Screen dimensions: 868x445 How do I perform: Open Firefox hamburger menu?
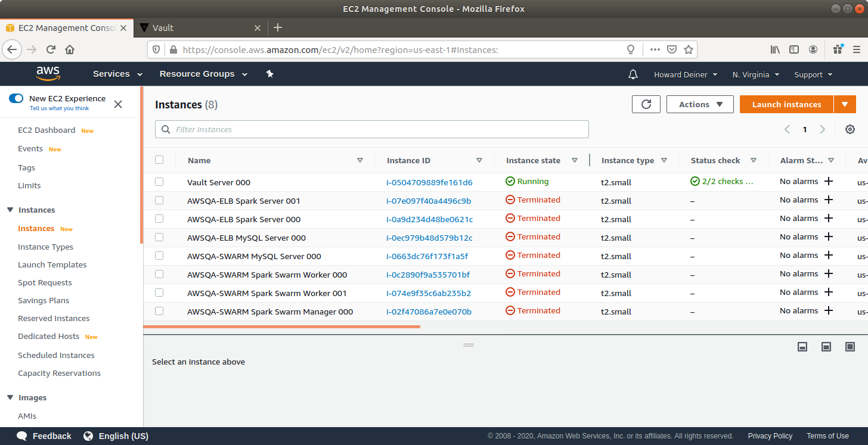[857, 49]
